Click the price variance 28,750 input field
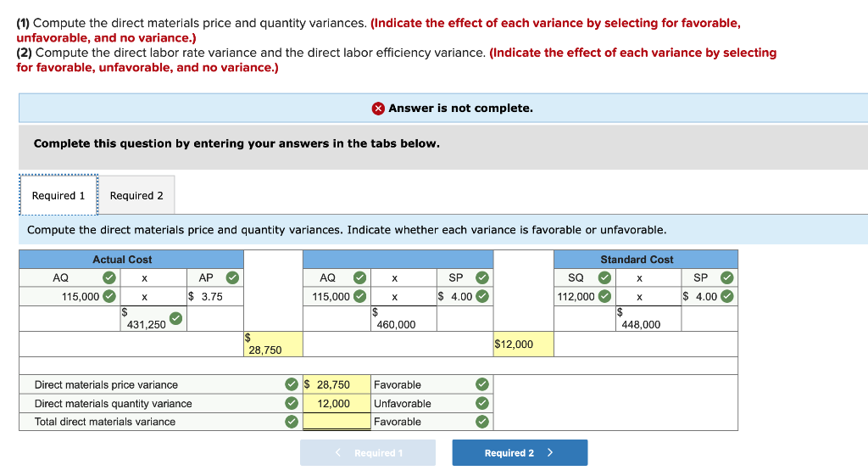Image resolution: width=868 pixels, height=476 pixels. [x=337, y=384]
